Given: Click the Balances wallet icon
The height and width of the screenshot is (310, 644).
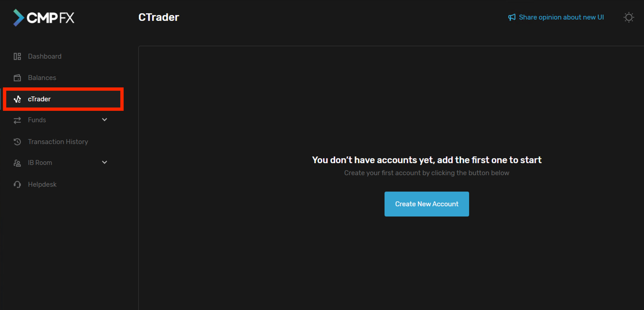Looking at the screenshot, I should 17,78.
